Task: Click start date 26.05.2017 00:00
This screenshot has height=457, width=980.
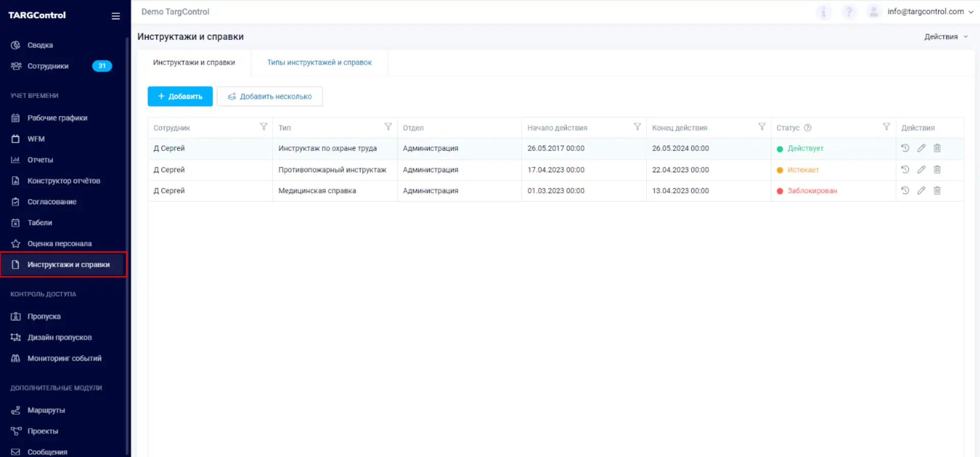Action: [556, 148]
